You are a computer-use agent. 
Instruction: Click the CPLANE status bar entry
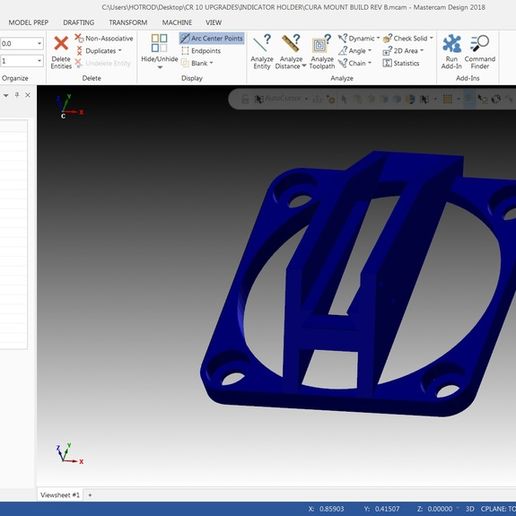[498, 509]
